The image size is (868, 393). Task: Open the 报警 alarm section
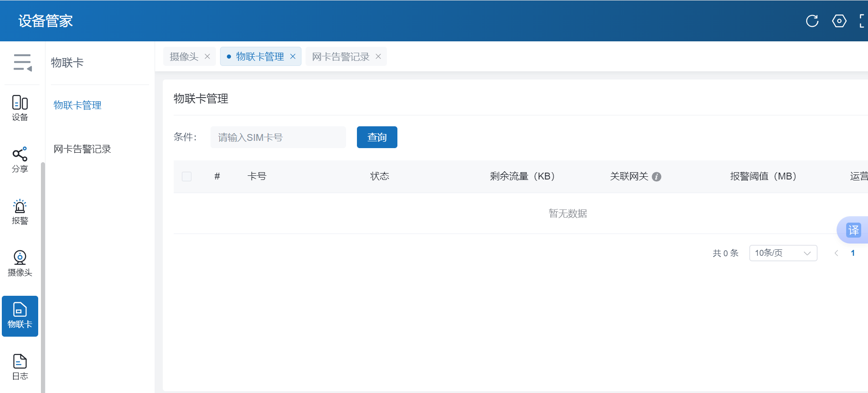point(20,212)
